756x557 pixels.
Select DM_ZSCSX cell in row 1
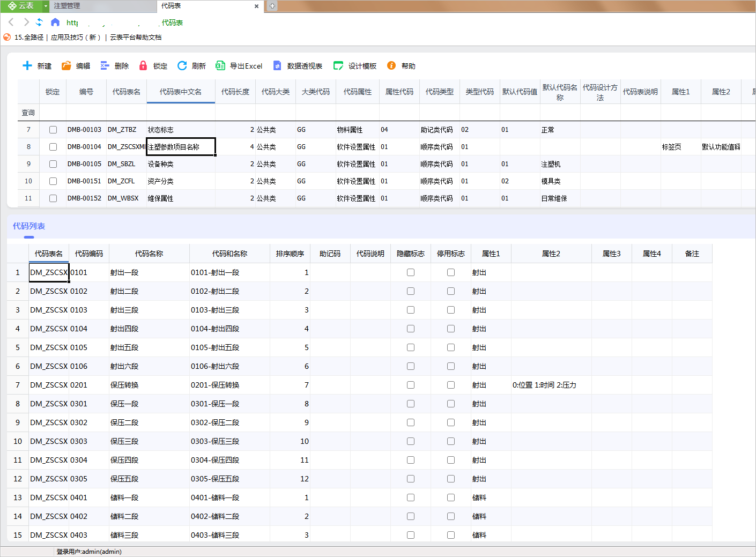click(49, 272)
